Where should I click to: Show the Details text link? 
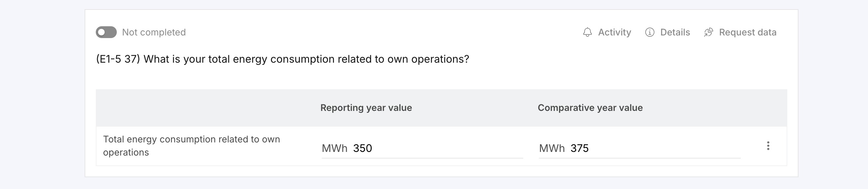tap(675, 32)
